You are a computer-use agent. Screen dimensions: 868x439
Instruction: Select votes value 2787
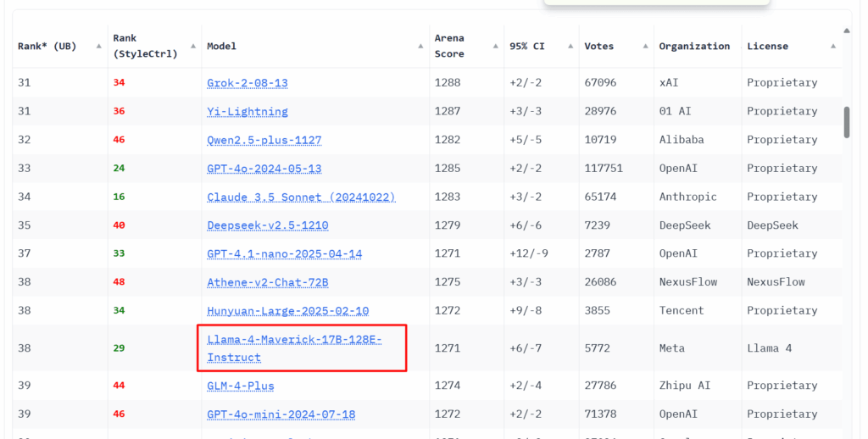(597, 253)
